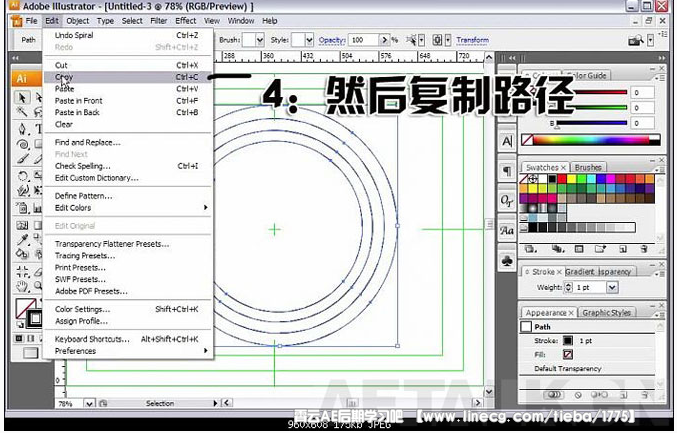
Task: Select the Eyedropper tool
Action: [22, 240]
